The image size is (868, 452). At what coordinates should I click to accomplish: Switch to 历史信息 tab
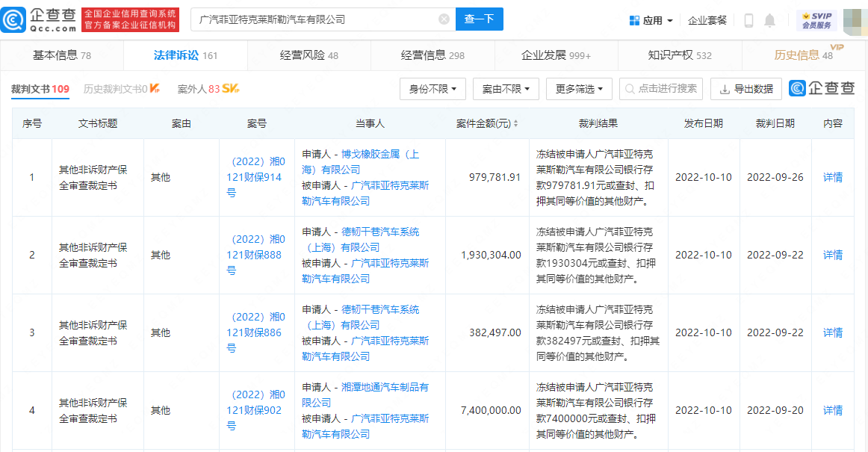(803, 55)
